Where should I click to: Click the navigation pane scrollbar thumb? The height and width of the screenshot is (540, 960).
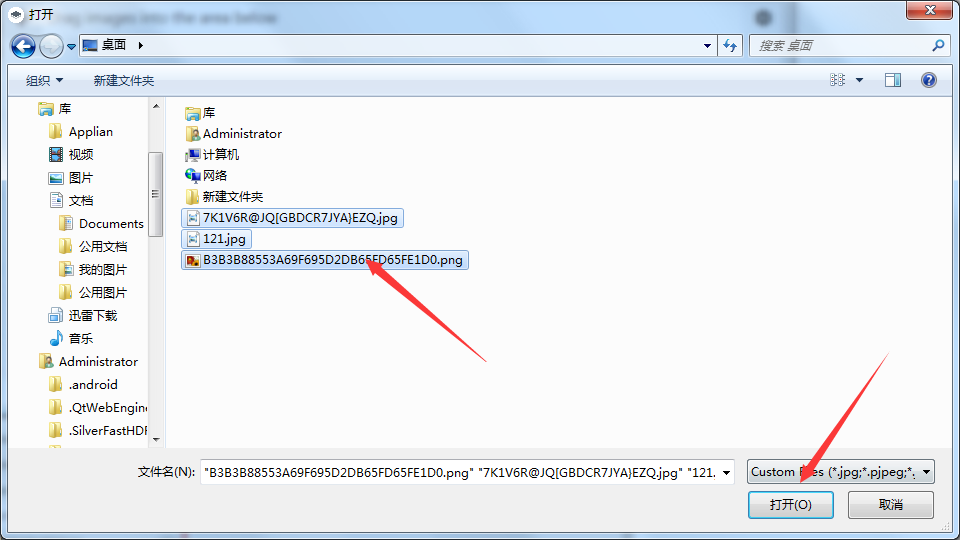[x=156, y=194]
